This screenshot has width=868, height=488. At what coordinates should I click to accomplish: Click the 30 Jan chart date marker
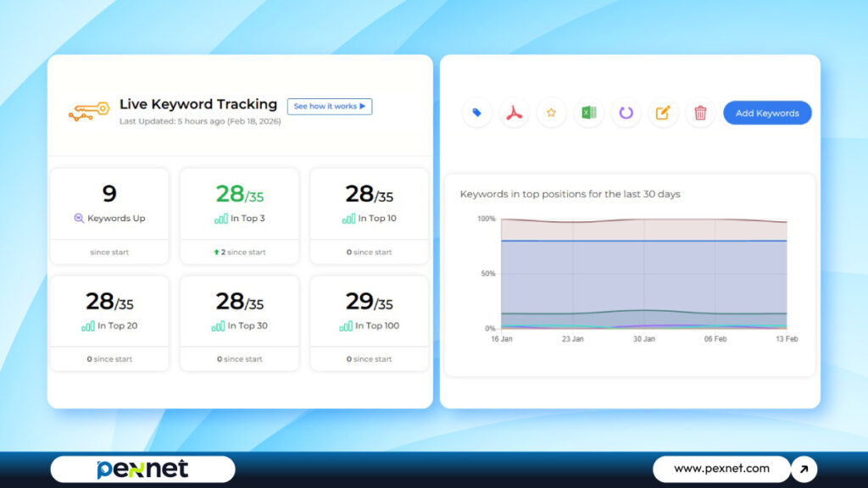[x=644, y=339]
